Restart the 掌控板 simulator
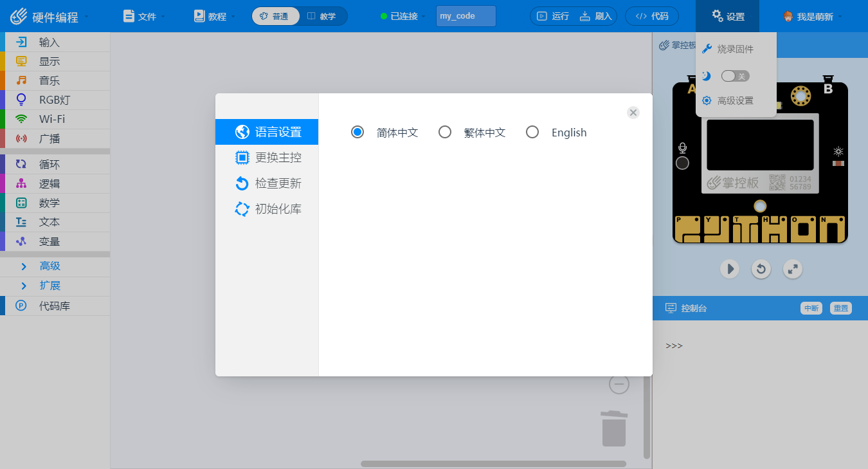 [x=761, y=269]
